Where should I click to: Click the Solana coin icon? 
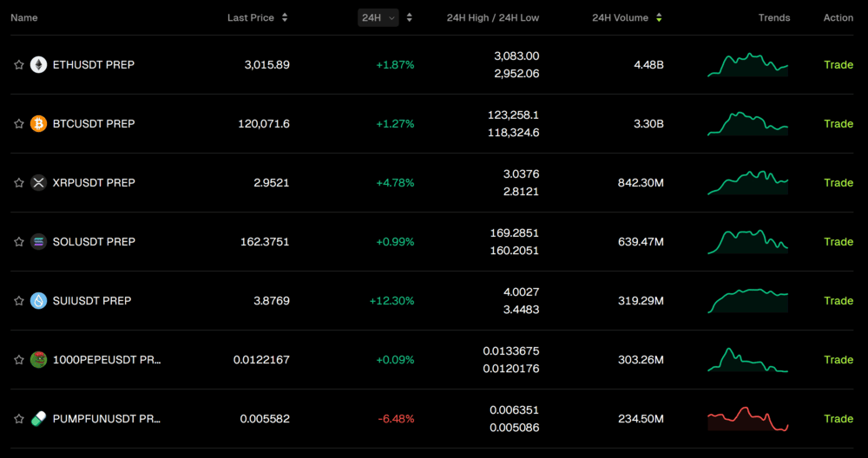pyautogui.click(x=38, y=242)
